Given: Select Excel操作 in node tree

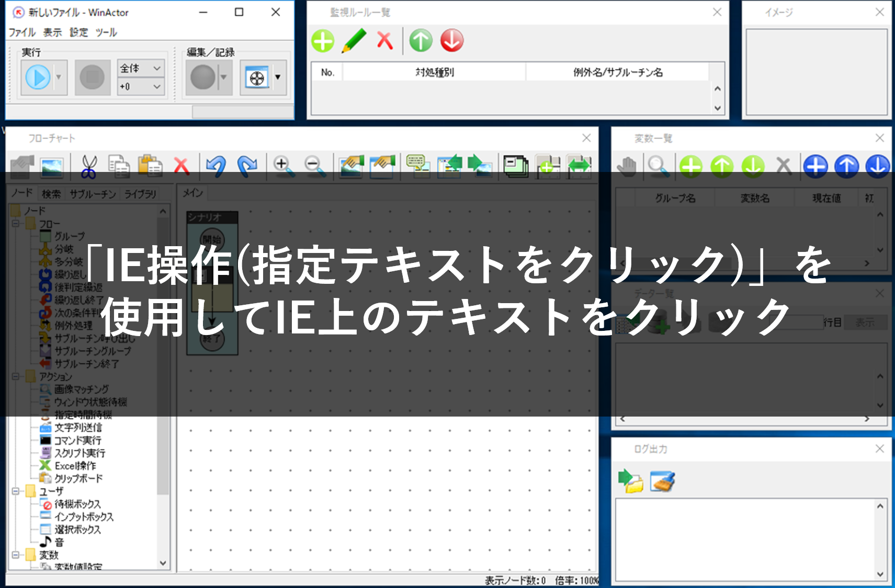Looking at the screenshot, I should click(x=75, y=465).
